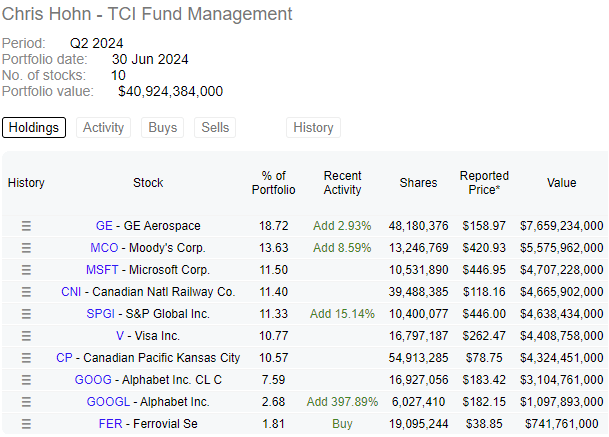This screenshot has height=437, width=609.
Task: Open history icon for Ferrovial Se row
Action: click(x=26, y=424)
